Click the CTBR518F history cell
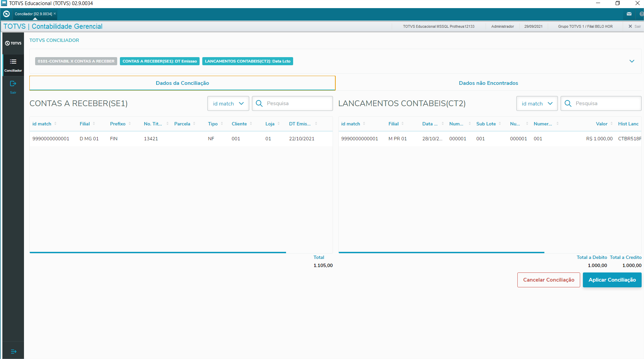Viewport: 644px width, 359px height. (629, 139)
